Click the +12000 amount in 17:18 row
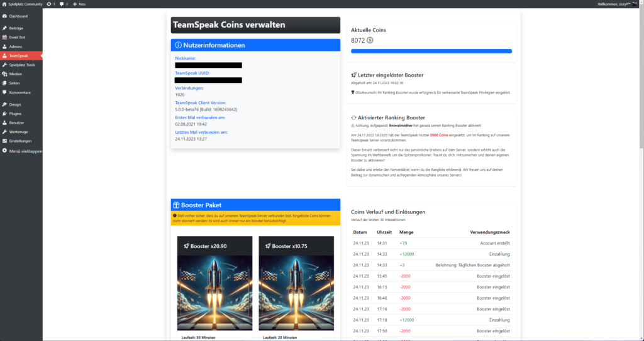Viewport: 644px width, 341px height. pos(407,320)
